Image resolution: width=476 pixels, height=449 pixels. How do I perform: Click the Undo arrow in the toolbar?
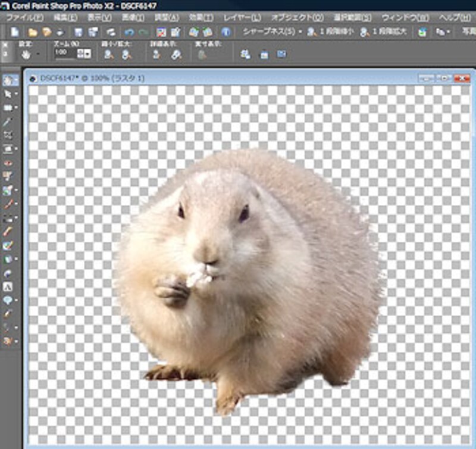129,32
